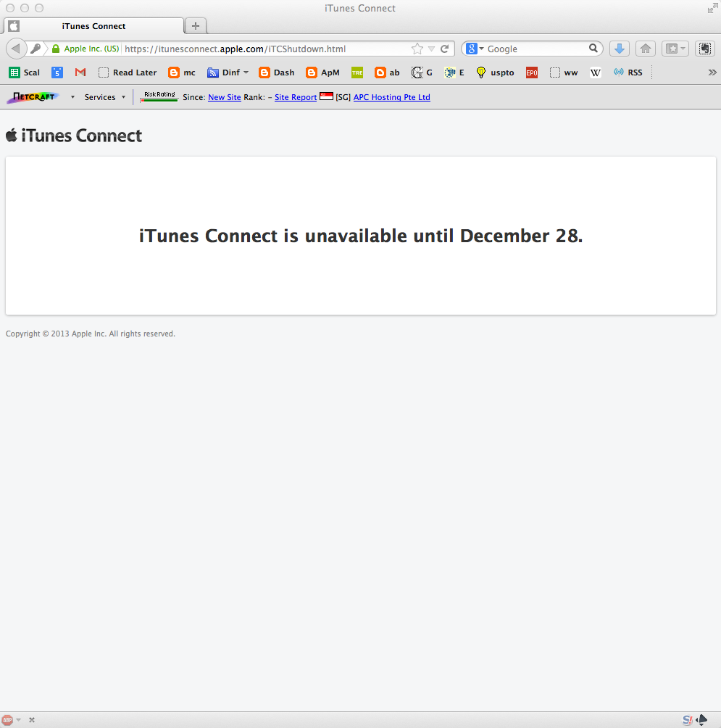Open the Wikipedia W bookmark
The width and height of the screenshot is (721, 728).
(595, 73)
